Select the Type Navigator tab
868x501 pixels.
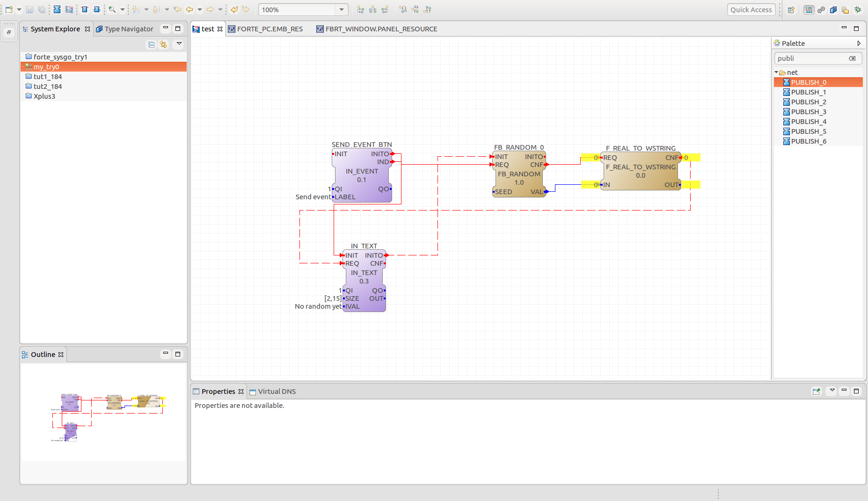tap(124, 29)
